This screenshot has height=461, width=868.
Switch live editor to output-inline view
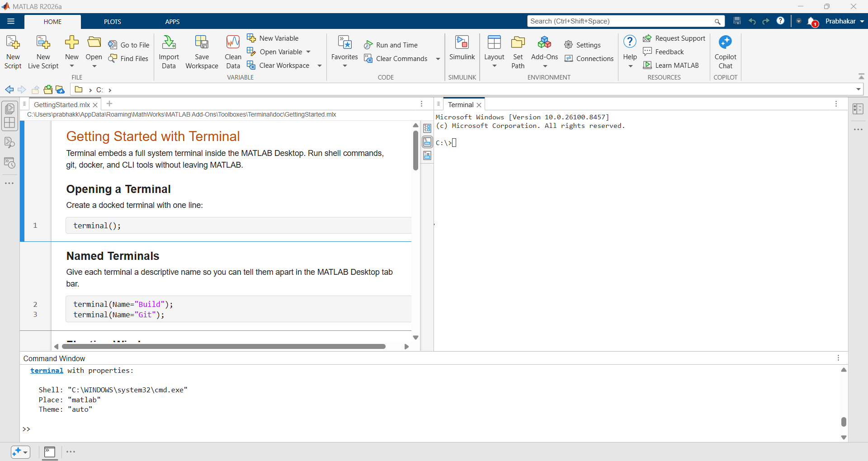coord(427,142)
